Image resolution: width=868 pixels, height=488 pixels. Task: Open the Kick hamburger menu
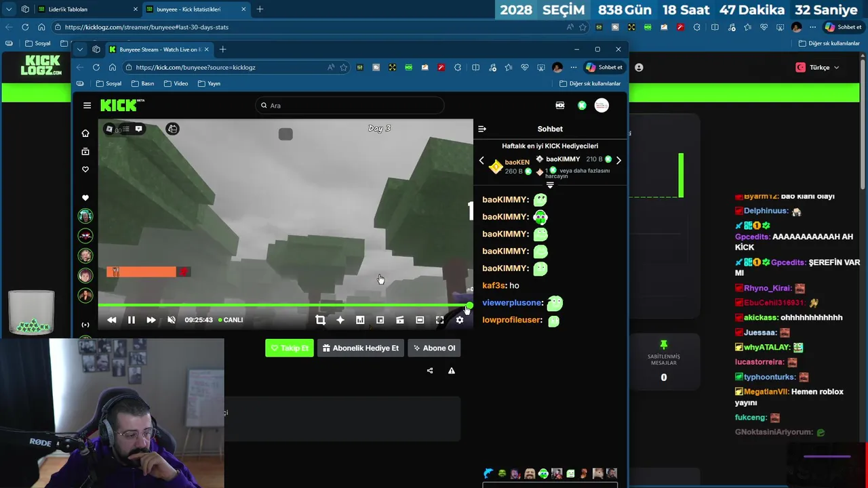point(87,105)
